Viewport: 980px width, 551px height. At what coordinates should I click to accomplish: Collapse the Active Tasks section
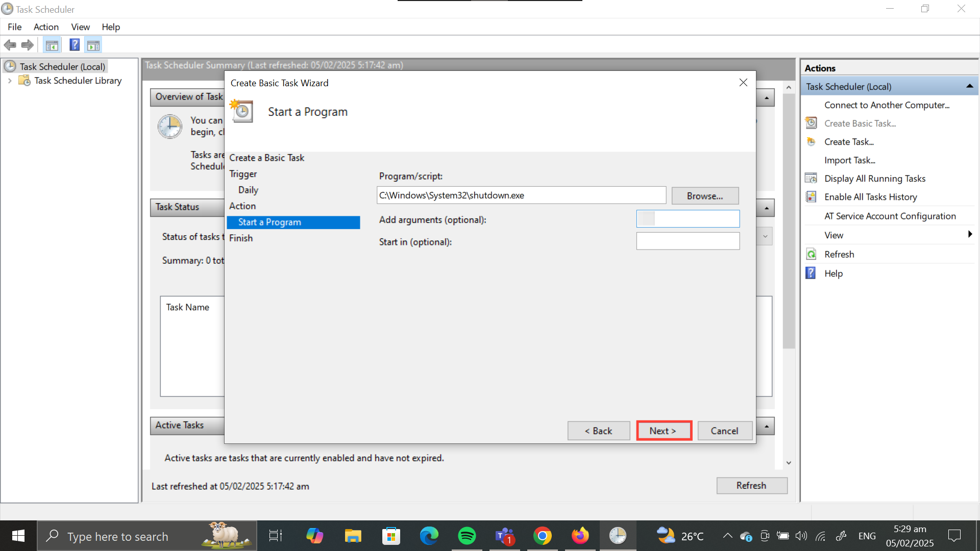767,426
